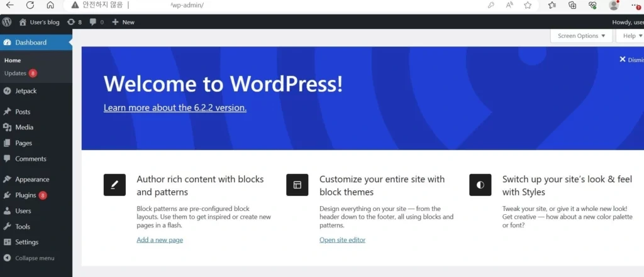This screenshot has height=277, width=644.
Task: Select Dashboard in the sidebar
Action: tap(36, 42)
